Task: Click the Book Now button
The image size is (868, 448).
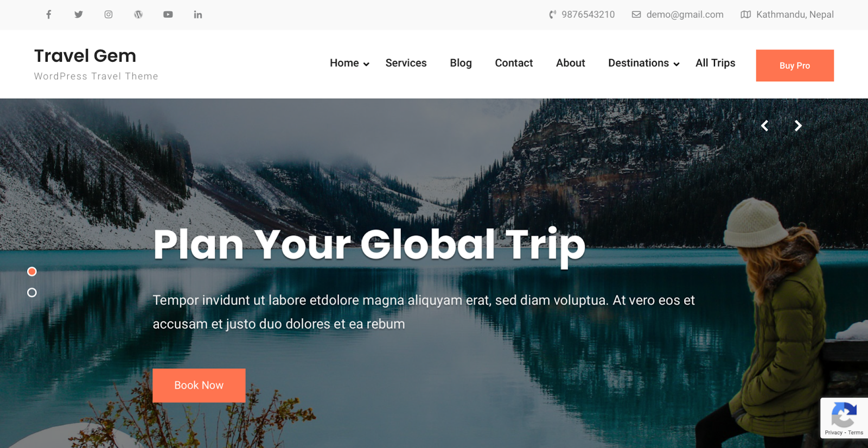Action: 199,386
